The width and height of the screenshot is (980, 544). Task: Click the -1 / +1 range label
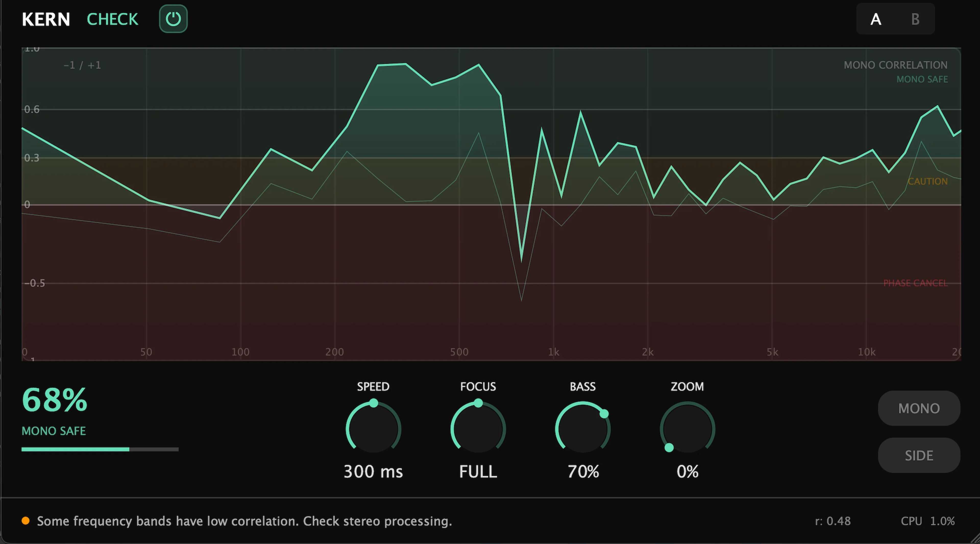(x=82, y=65)
